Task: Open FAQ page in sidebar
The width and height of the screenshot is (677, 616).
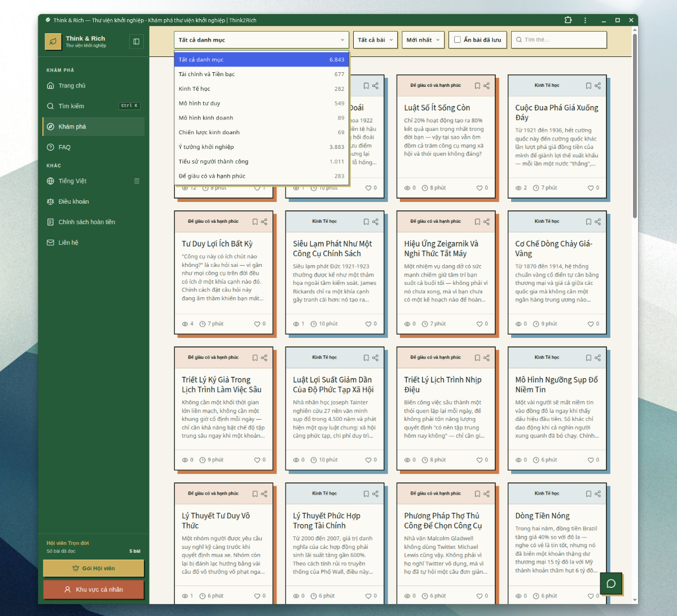Action: tap(93, 147)
